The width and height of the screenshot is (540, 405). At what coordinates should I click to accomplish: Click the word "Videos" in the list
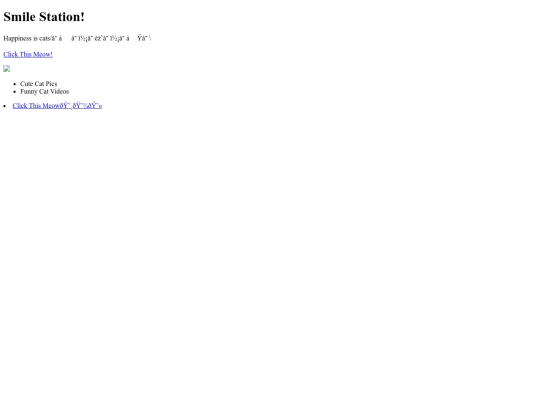(60, 91)
